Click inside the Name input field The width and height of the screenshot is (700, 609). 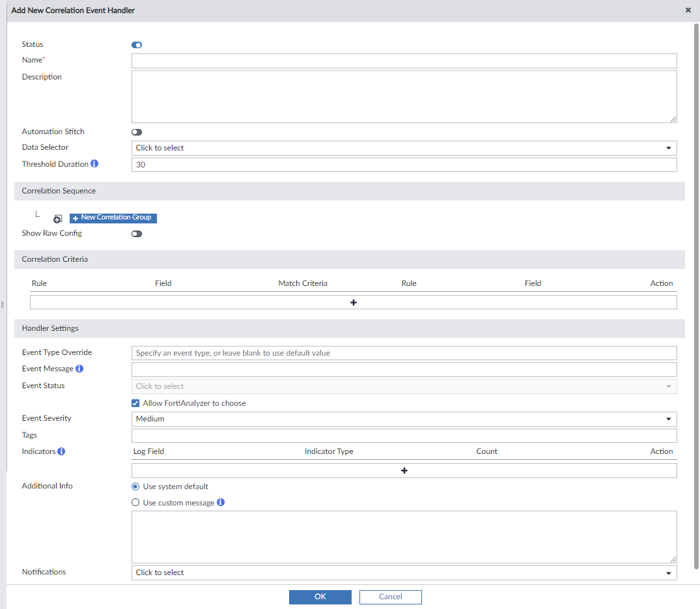coord(404,61)
